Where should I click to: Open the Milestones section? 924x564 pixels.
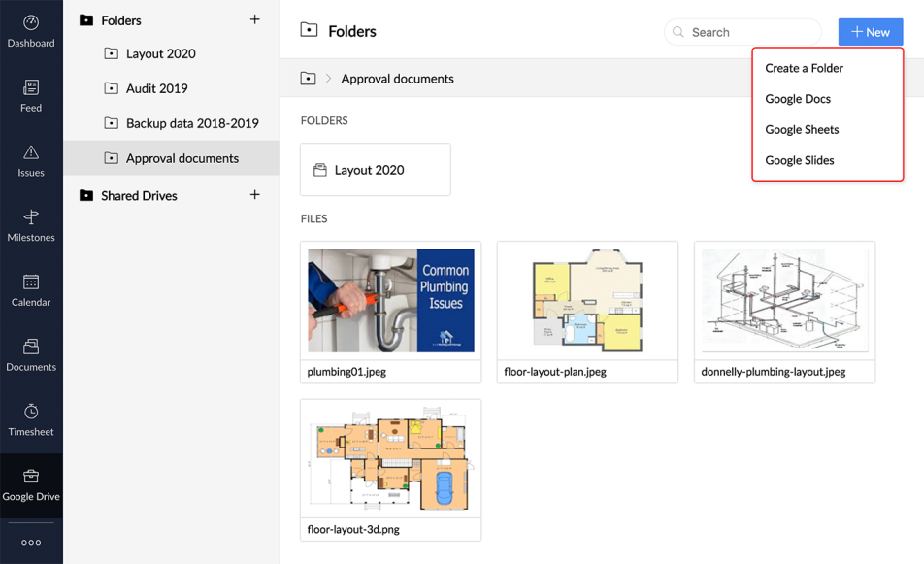31,226
